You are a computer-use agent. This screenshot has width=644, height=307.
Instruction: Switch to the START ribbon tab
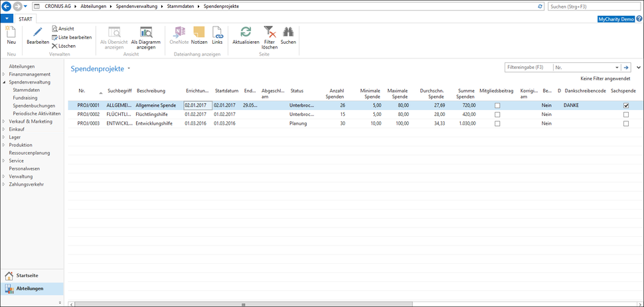click(x=26, y=19)
